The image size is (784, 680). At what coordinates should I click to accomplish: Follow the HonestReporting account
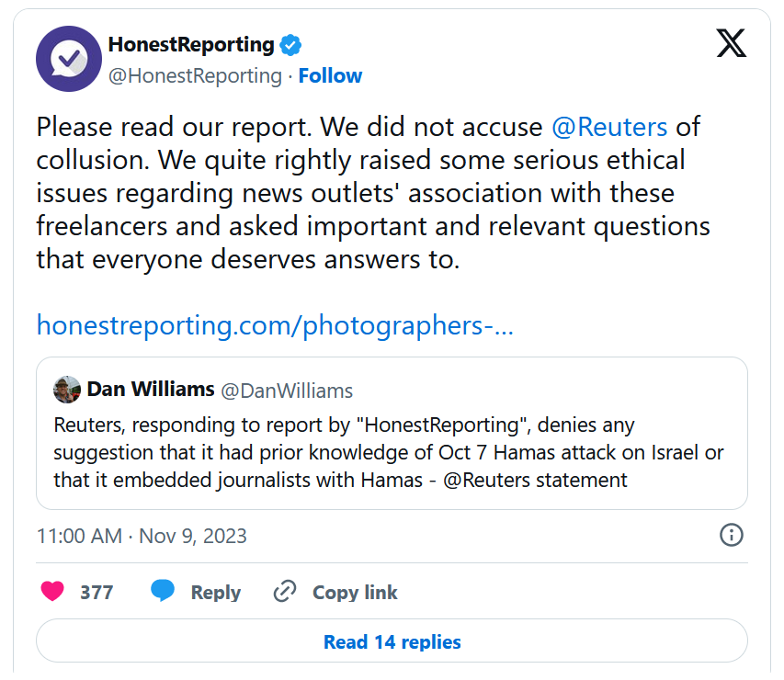330,76
